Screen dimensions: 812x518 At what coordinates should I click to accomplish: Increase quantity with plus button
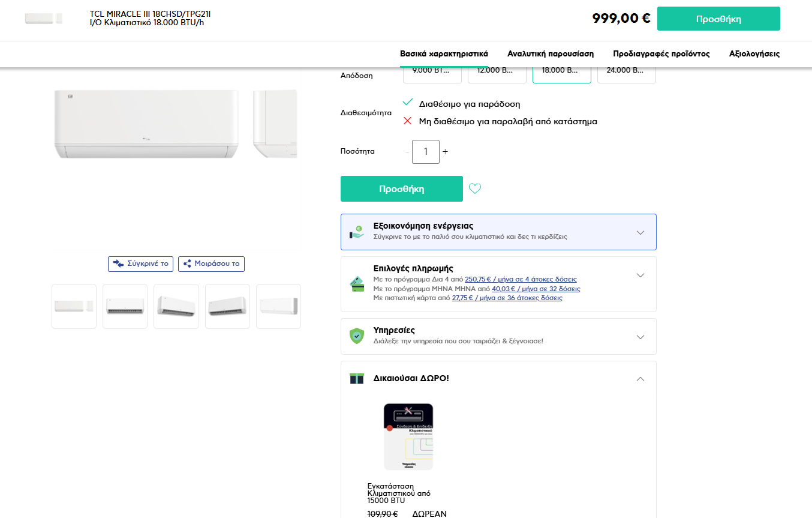click(x=445, y=152)
